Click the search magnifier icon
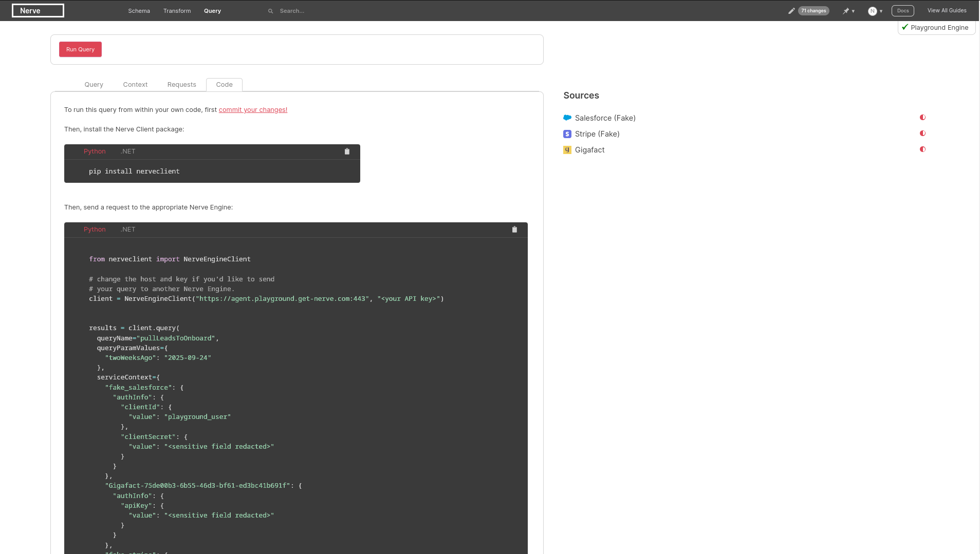Viewport: 980px width, 554px height. pyautogui.click(x=271, y=11)
